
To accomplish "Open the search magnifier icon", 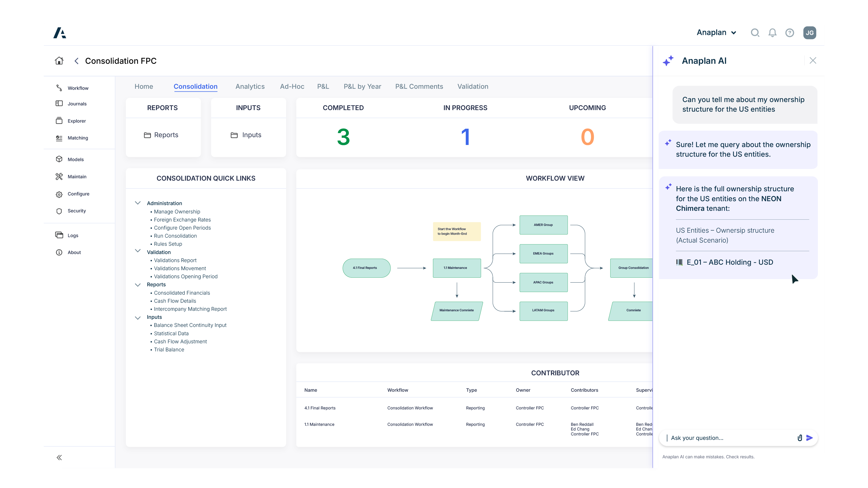I will point(755,33).
